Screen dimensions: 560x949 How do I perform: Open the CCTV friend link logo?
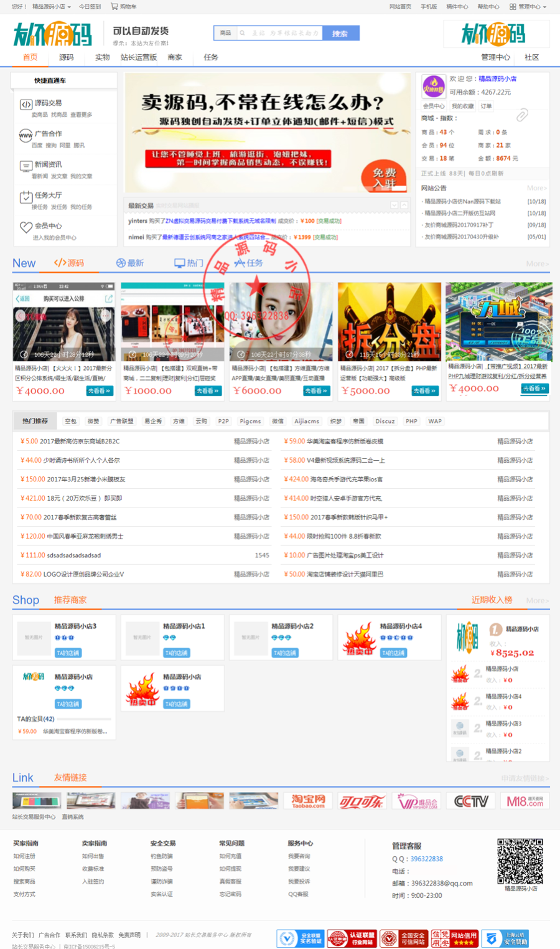(470, 801)
